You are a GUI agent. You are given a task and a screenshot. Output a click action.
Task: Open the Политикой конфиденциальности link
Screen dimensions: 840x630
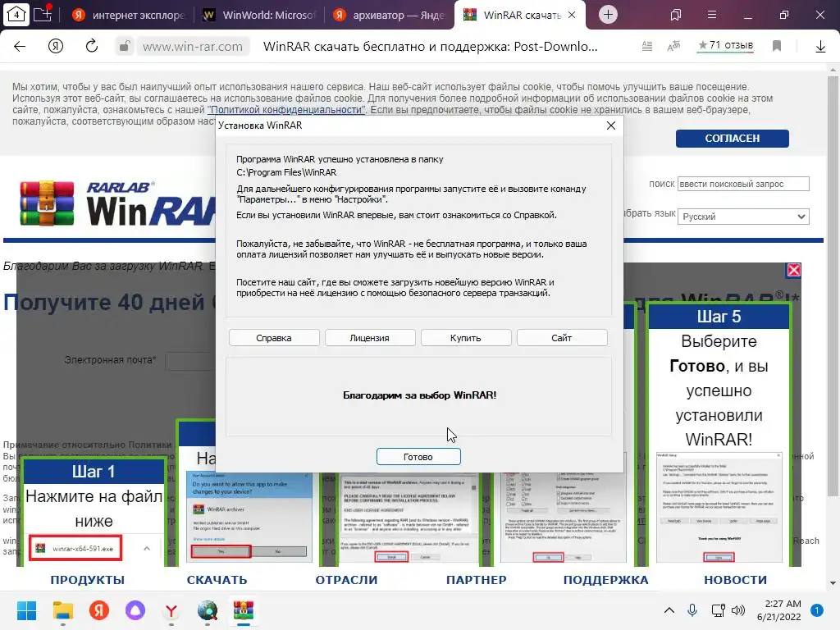coord(286,110)
